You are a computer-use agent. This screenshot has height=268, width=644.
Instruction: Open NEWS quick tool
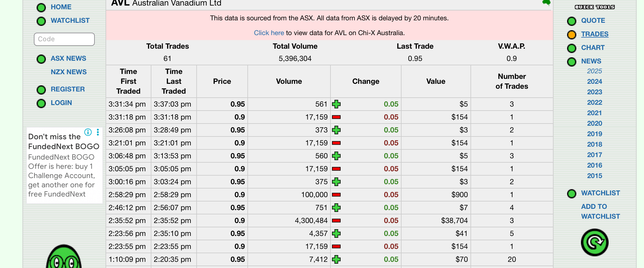[591, 61]
